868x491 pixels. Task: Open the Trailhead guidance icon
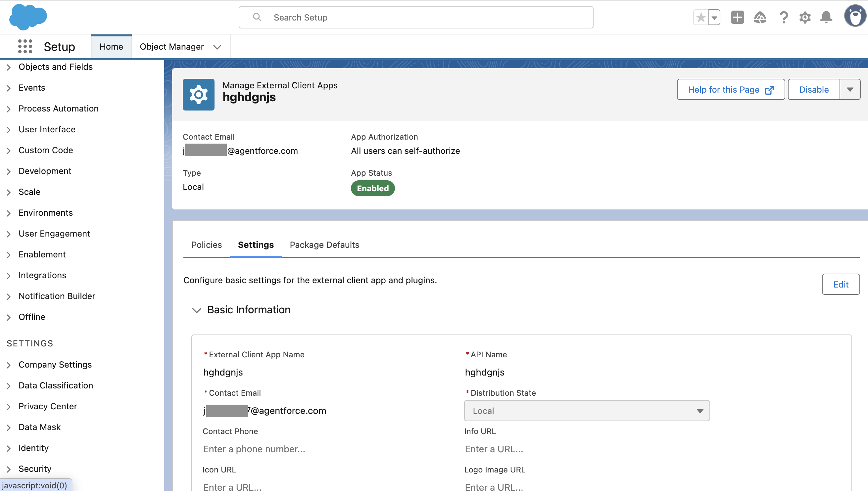tap(760, 17)
